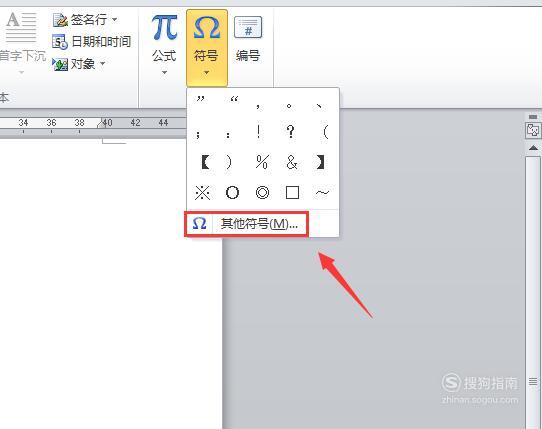Insert the exclamation mark symbol

(259, 132)
